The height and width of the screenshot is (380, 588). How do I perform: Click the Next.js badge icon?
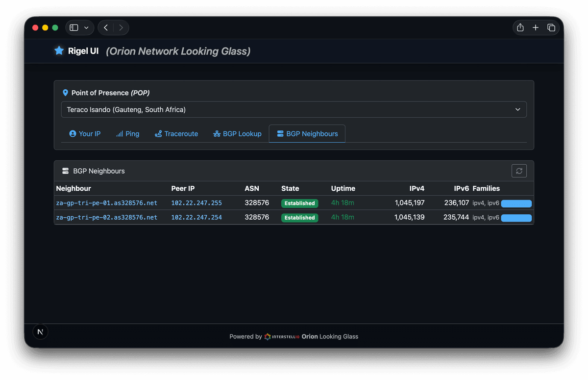40,332
